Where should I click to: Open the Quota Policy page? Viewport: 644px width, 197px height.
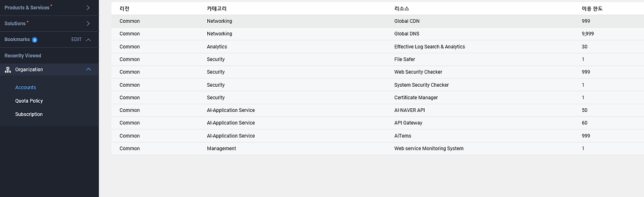pyautogui.click(x=29, y=101)
